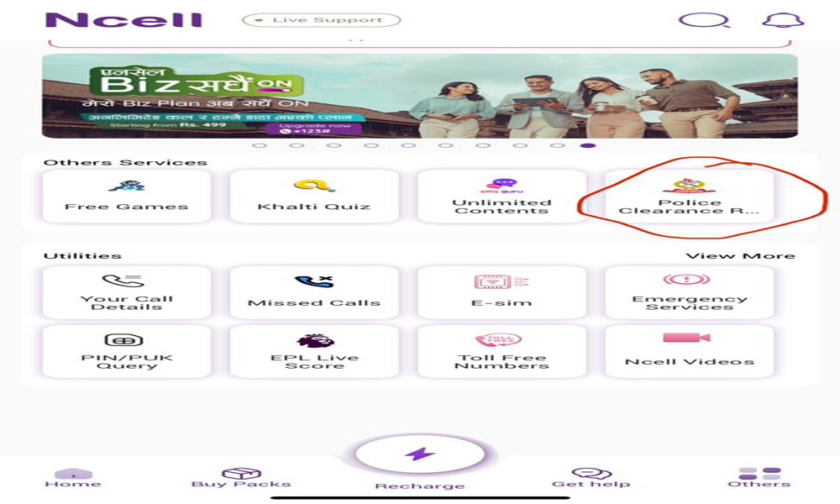The height and width of the screenshot is (504, 840).
Task: Open EPL Live Score utility
Action: pyautogui.click(x=314, y=351)
